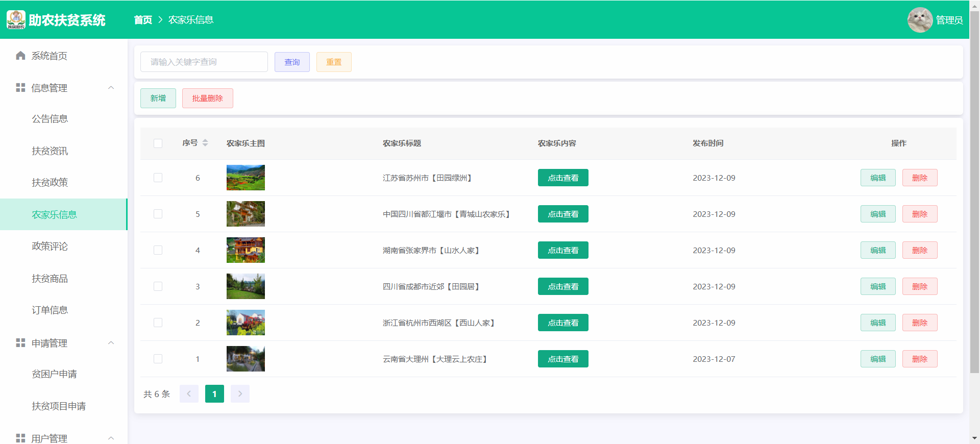
Task: Open the 扶贫政策 menu item
Action: tap(64, 183)
